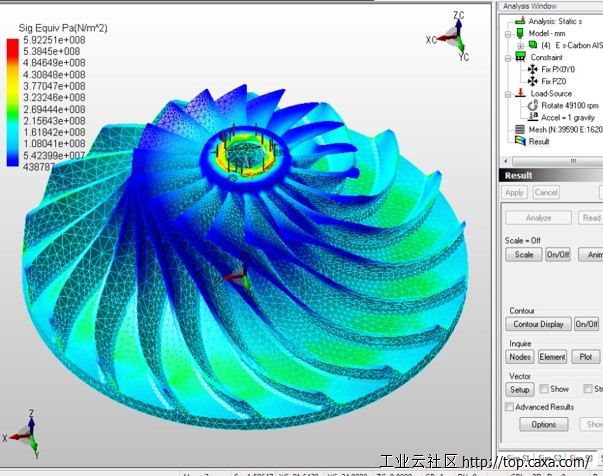This screenshot has width=603, height=476.
Task: Click Inquire Element button
Action: pos(552,357)
